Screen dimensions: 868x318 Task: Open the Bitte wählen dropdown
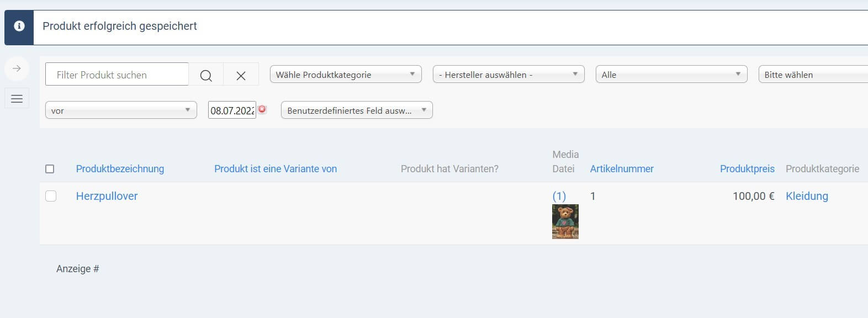813,75
